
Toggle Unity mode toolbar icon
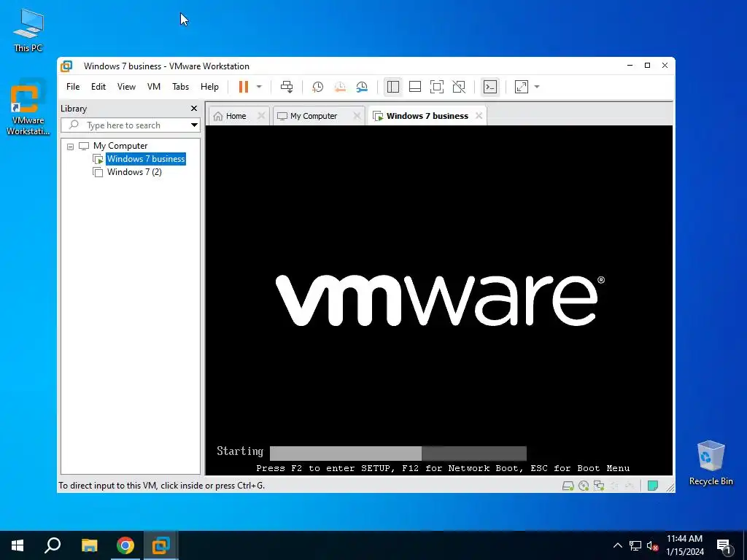tap(459, 87)
